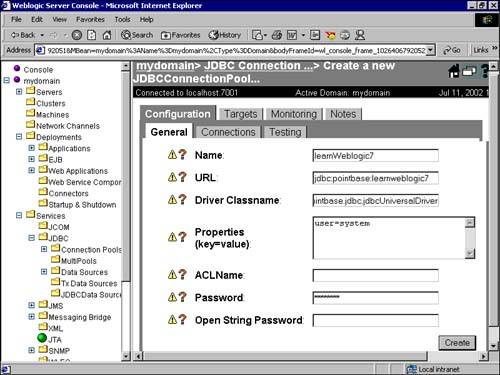Click the horizontal scrollbar right arrow
Screen dimensions: 500x375
pos(483,356)
